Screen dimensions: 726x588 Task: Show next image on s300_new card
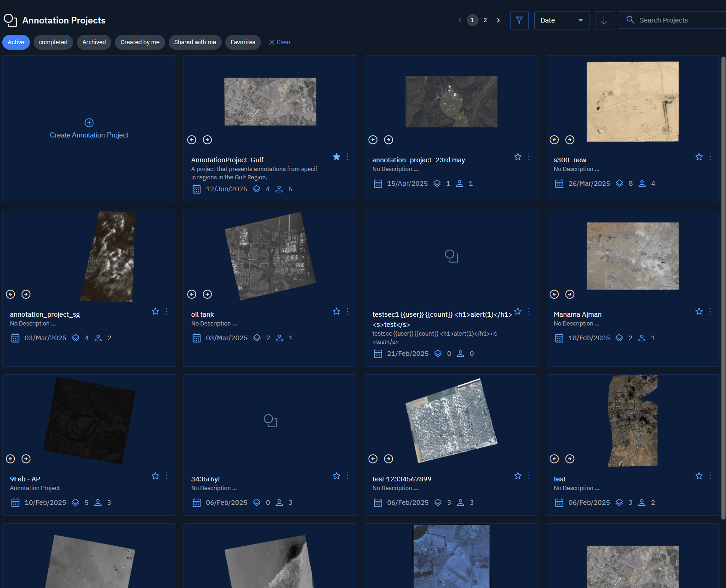[x=570, y=140]
